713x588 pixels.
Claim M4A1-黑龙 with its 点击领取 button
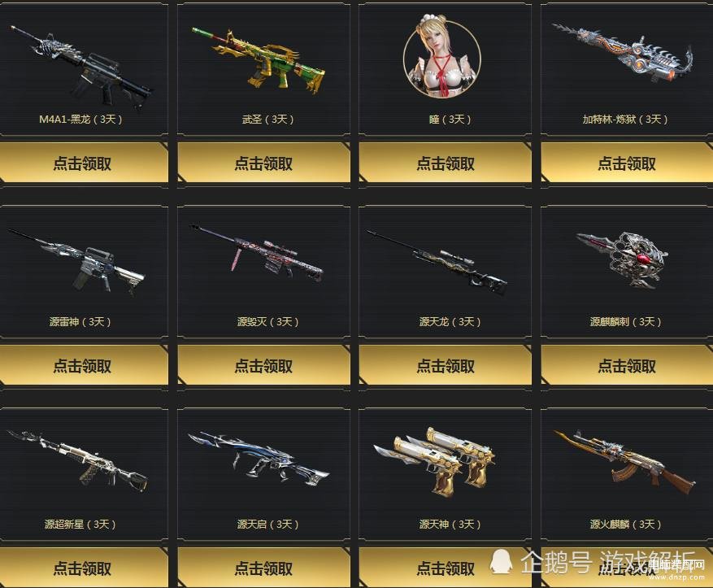tap(83, 163)
